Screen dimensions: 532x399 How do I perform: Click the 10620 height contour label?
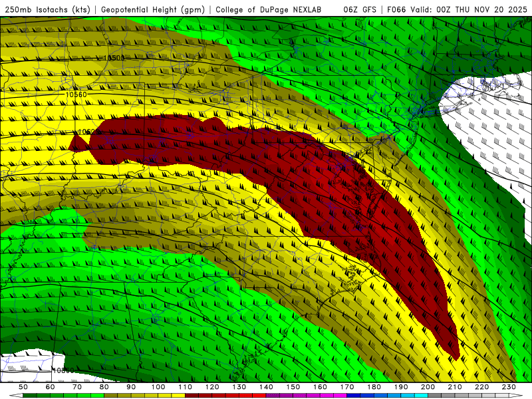pyautogui.click(x=88, y=132)
